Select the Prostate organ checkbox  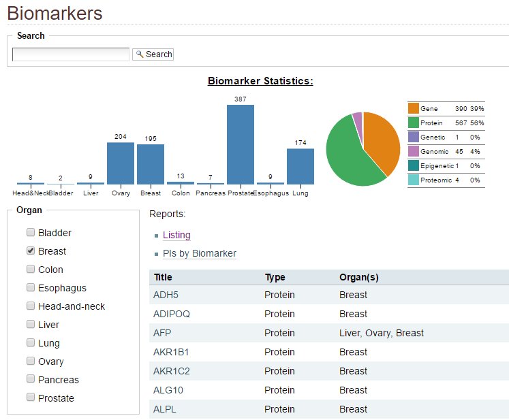(x=31, y=398)
